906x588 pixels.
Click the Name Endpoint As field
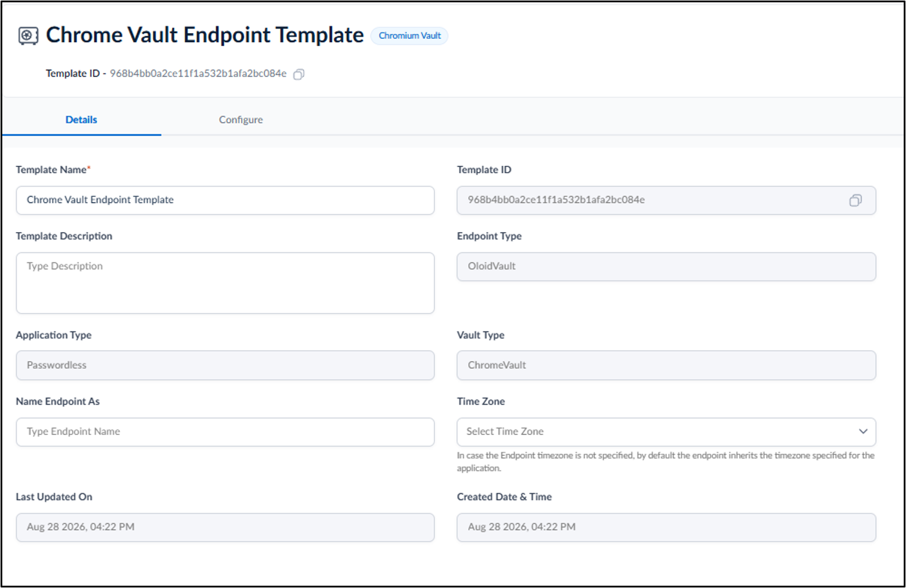click(225, 432)
